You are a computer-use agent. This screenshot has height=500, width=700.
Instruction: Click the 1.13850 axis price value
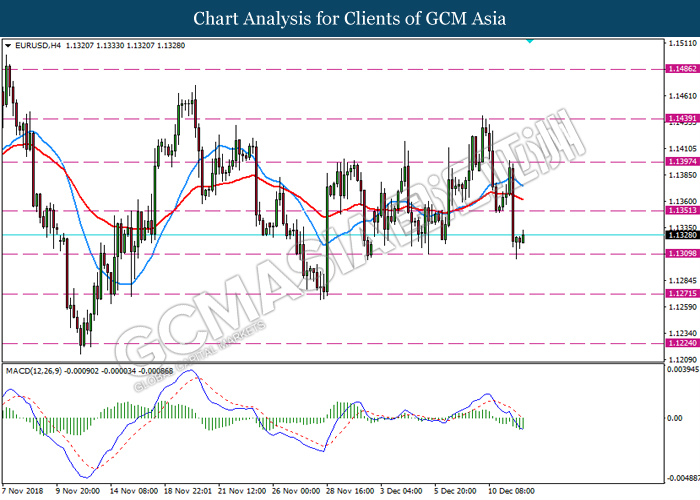coord(683,175)
